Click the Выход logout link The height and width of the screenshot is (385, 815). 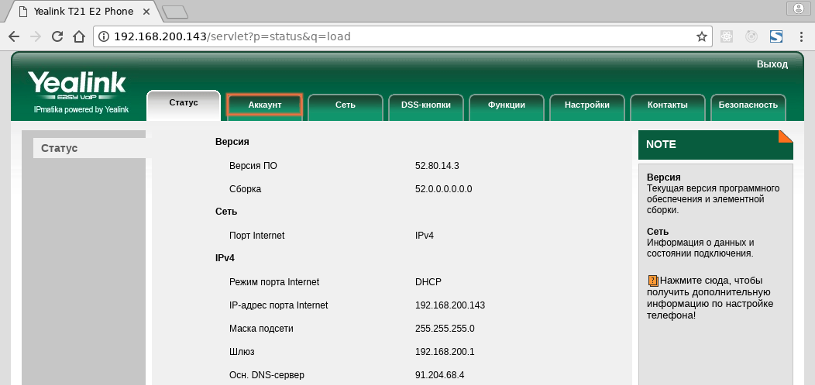[x=772, y=64]
